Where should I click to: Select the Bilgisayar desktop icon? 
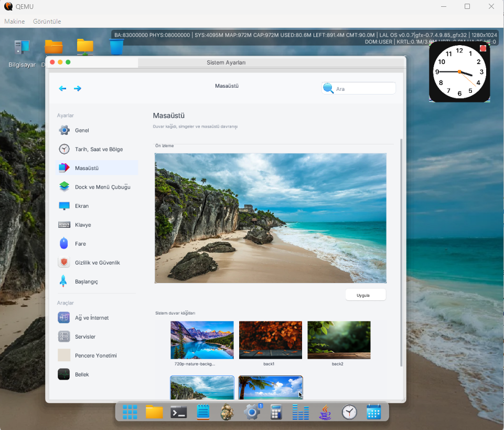tap(22, 54)
